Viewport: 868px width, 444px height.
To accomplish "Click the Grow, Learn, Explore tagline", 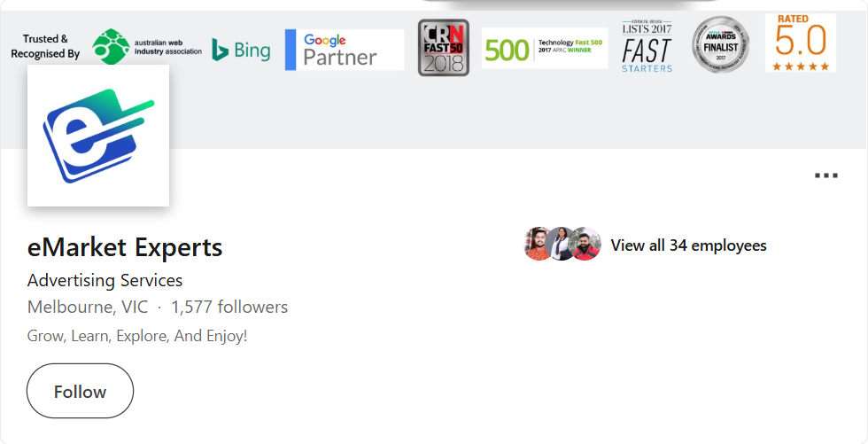I will click(137, 337).
